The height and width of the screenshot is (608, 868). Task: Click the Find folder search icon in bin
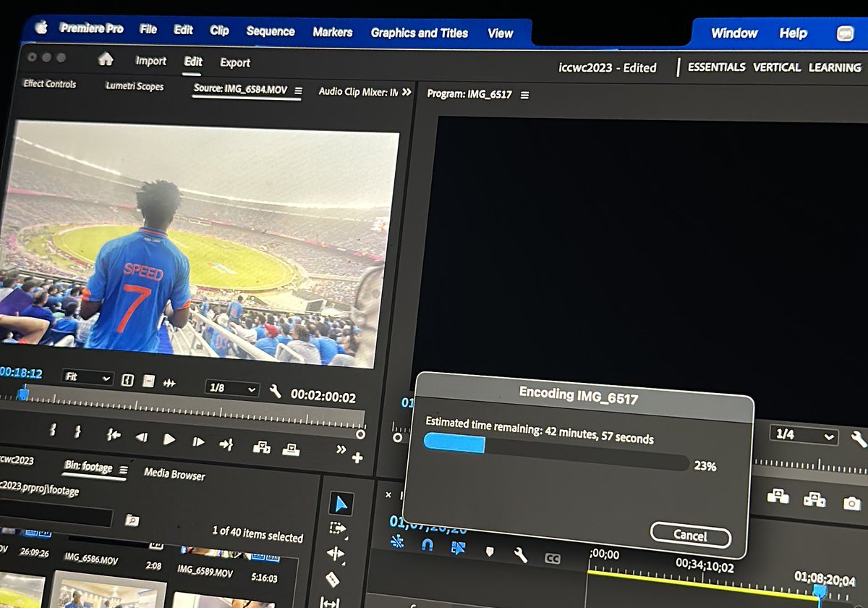tap(132, 520)
